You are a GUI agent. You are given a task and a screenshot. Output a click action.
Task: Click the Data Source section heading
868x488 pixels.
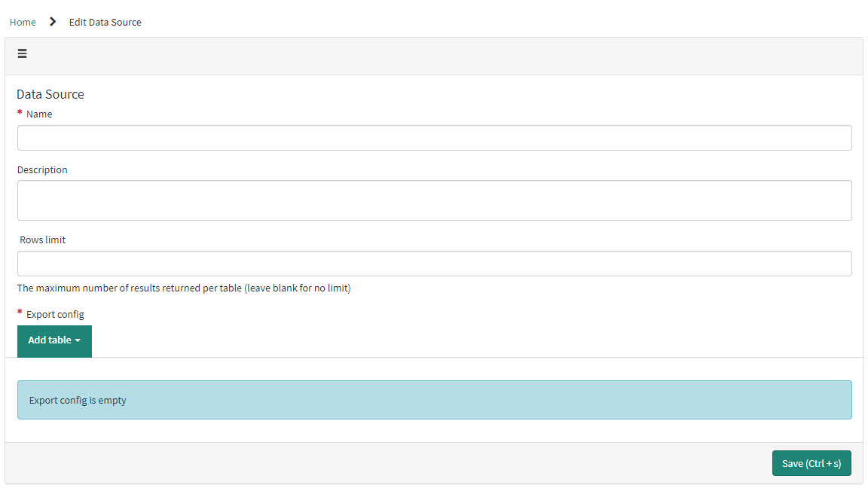[50, 94]
